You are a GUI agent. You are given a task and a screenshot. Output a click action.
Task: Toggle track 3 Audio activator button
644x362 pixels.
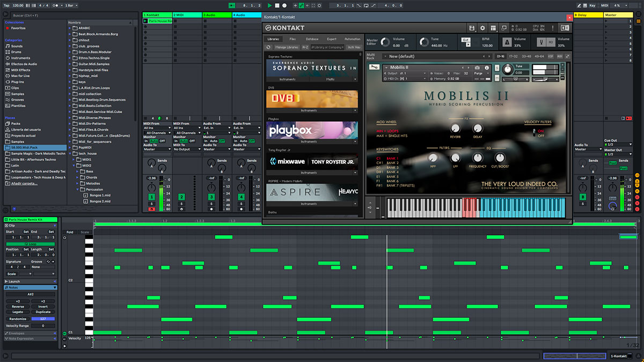click(211, 197)
